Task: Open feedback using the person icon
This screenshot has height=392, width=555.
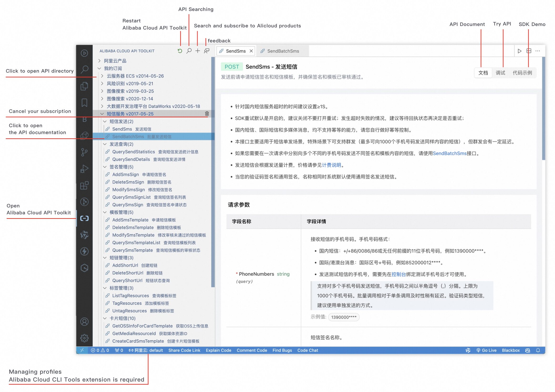Action: pyautogui.click(x=207, y=51)
